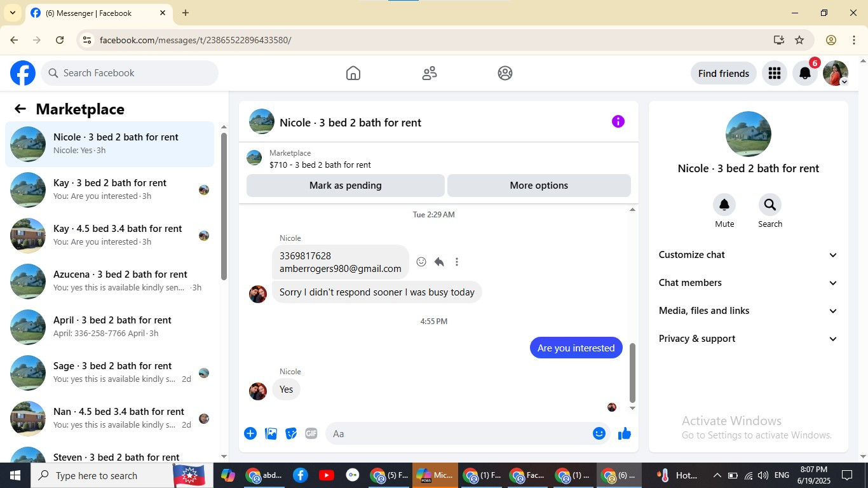Click the Are you interested sent message

tap(576, 348)
